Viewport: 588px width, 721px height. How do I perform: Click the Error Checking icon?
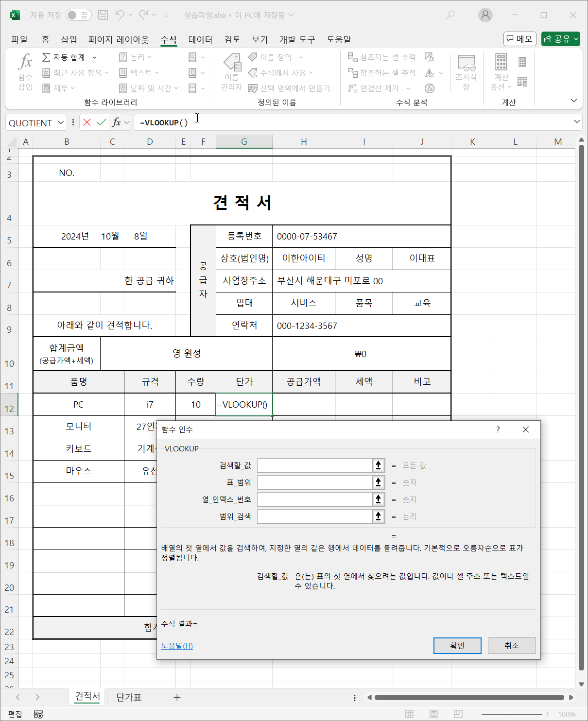[430, 73]
